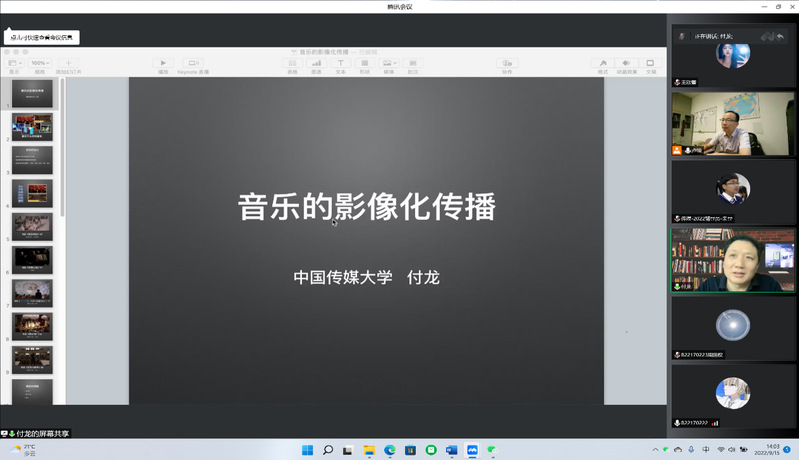
Task: Open Windows Start menu on the taskbar
Action: coord(307,450)
